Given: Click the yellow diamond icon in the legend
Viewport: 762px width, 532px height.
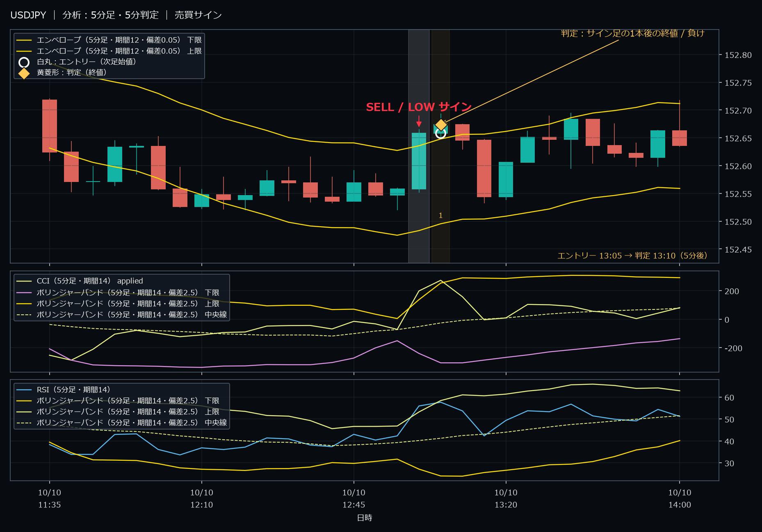Looking at the screenshot, I should 24,73.
